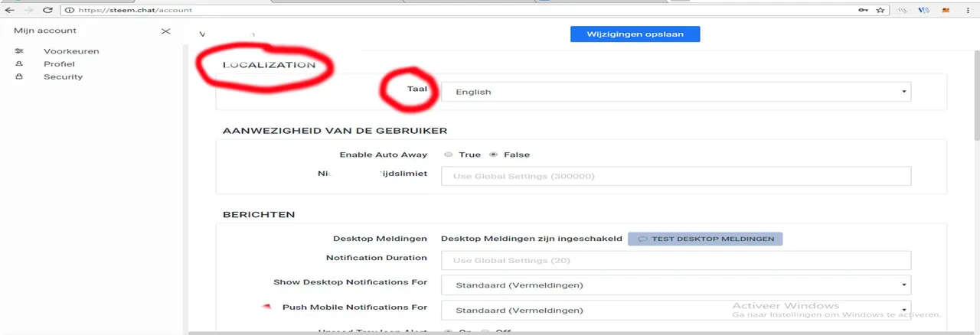Open the gray extension icon after star
This screenshot has width=980, height=335.
903,11
